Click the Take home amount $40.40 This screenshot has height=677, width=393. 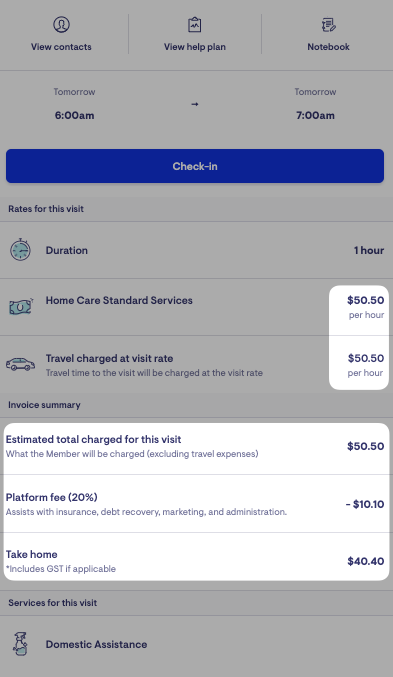366,561
